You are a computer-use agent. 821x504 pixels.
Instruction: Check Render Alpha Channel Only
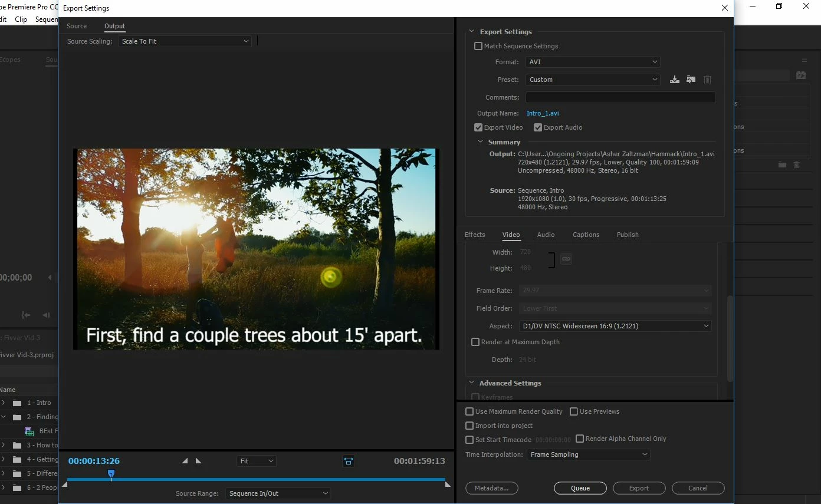pos(580,439)
